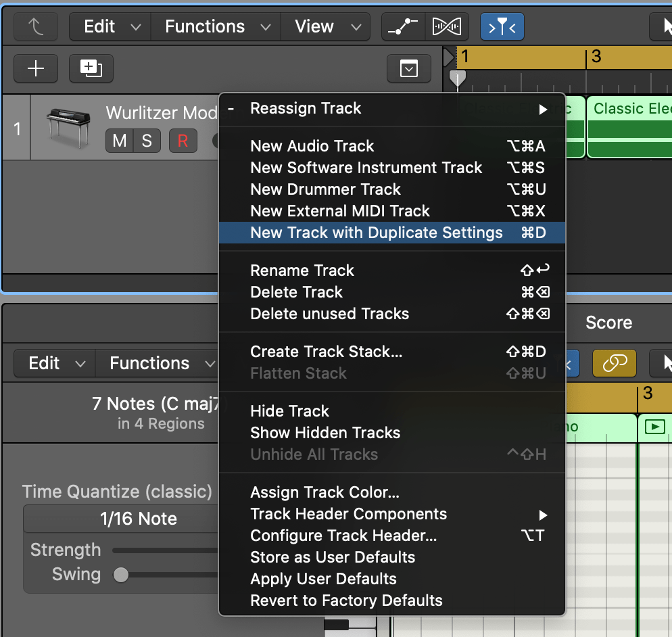672x637 pixels.
Task: Click the Wurlitzer electric piano track icon
Action: pos(68,128)
